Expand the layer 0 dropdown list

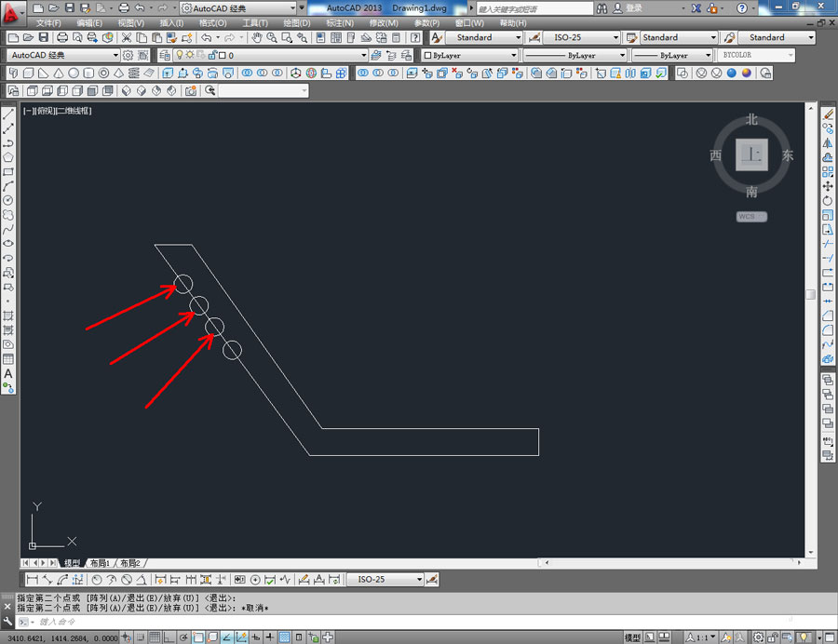coord(363,55)
